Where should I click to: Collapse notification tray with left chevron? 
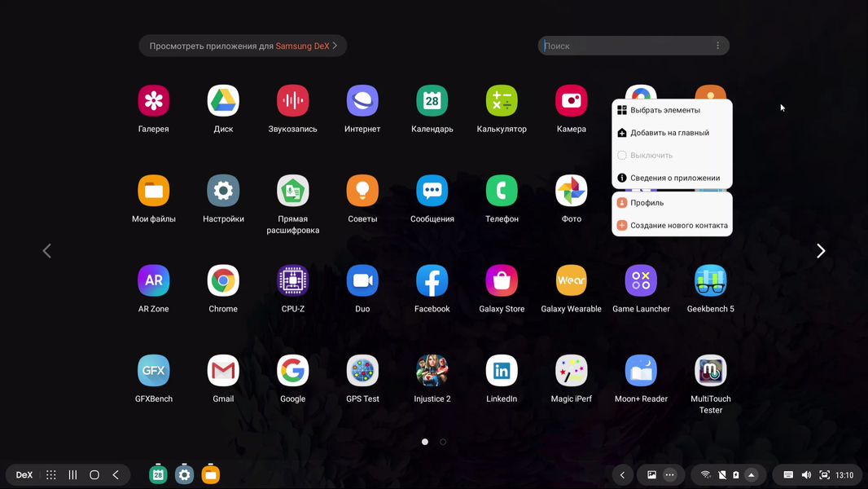pos(622,475)
